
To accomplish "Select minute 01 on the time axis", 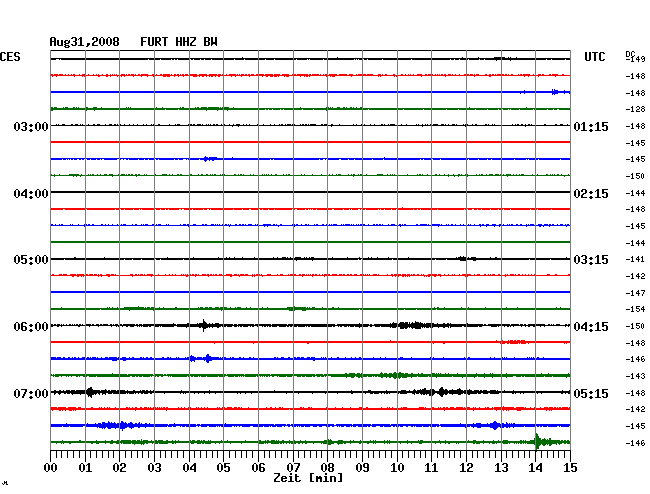I will 85,467.
